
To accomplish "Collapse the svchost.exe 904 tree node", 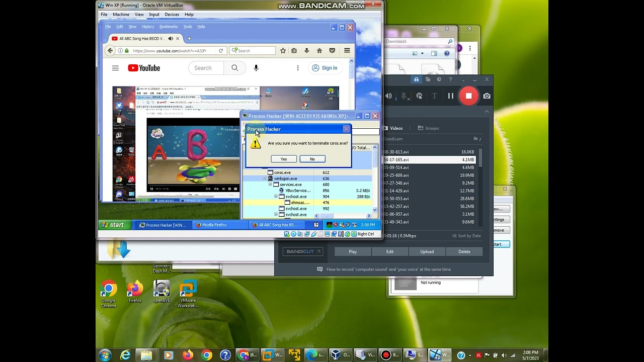I will click(x=276, y=197).
